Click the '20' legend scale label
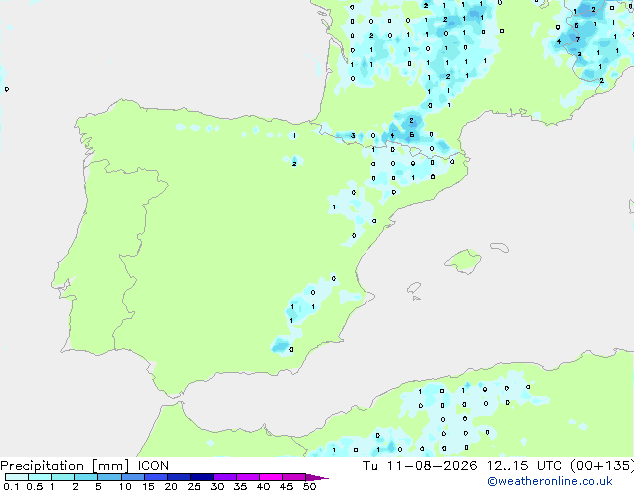Screen dimensions: 634x490 [171, 486]
